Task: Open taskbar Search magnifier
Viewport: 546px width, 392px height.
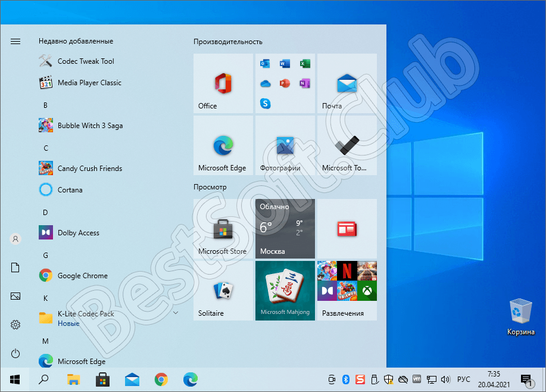Action: click(x=43, y=379)
